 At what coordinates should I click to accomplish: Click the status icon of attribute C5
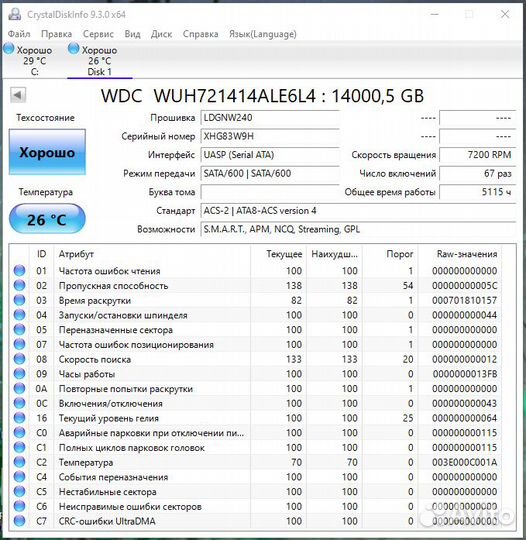tap(20, 491)
